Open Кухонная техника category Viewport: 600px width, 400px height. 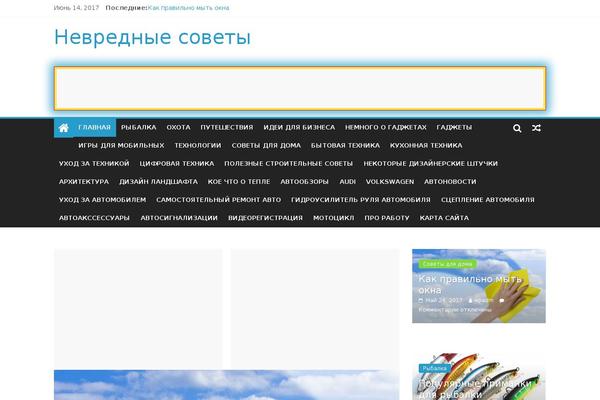tap(426, 145)
